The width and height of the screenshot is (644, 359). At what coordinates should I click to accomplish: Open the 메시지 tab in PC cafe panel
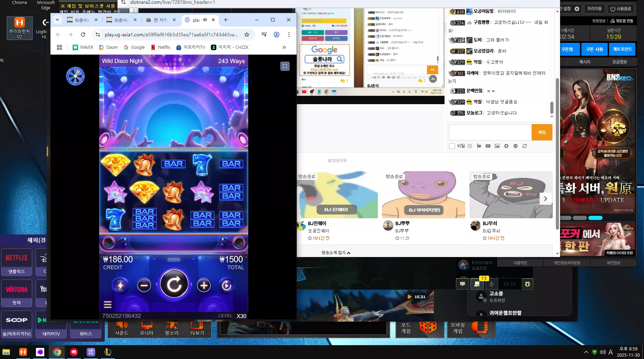pyautogui.click(x=585, y=62)
